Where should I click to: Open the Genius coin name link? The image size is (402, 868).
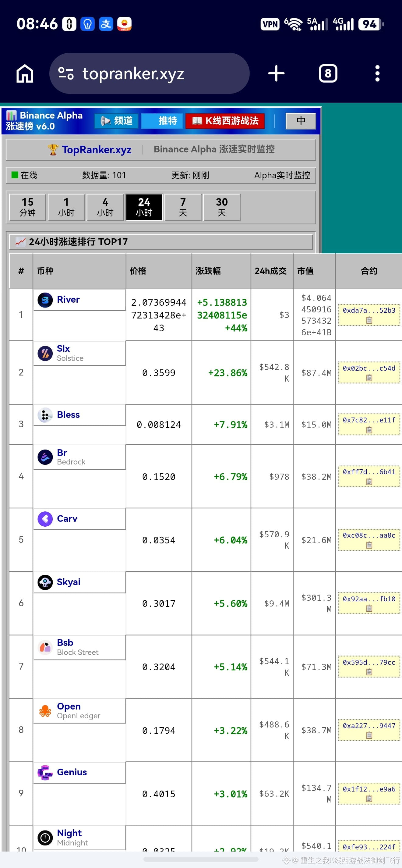[x=72, y=772]
